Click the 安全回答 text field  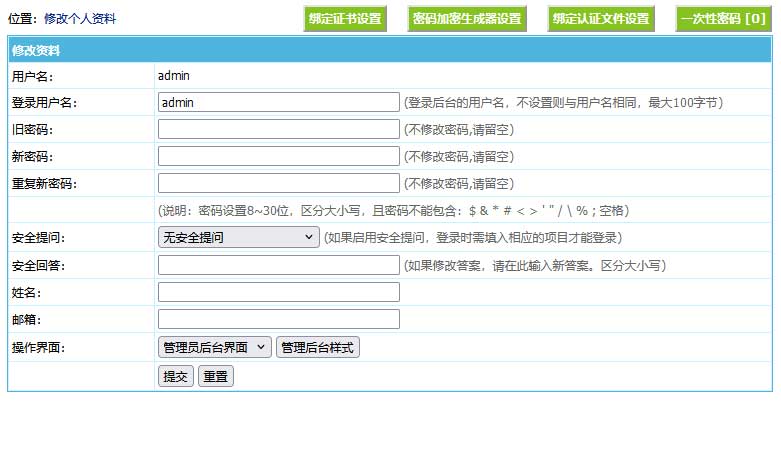(278, 265)
